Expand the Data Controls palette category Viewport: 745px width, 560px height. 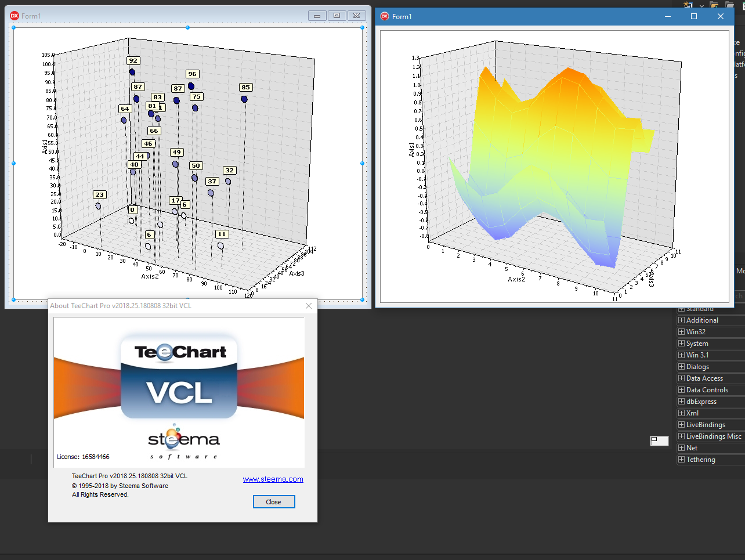(x=681, y=390)
